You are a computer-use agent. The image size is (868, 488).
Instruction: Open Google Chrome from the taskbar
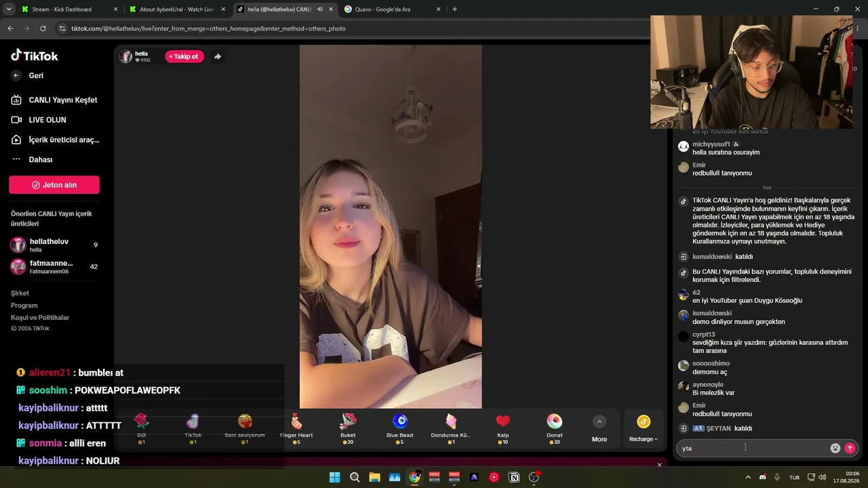pos(414,477)
